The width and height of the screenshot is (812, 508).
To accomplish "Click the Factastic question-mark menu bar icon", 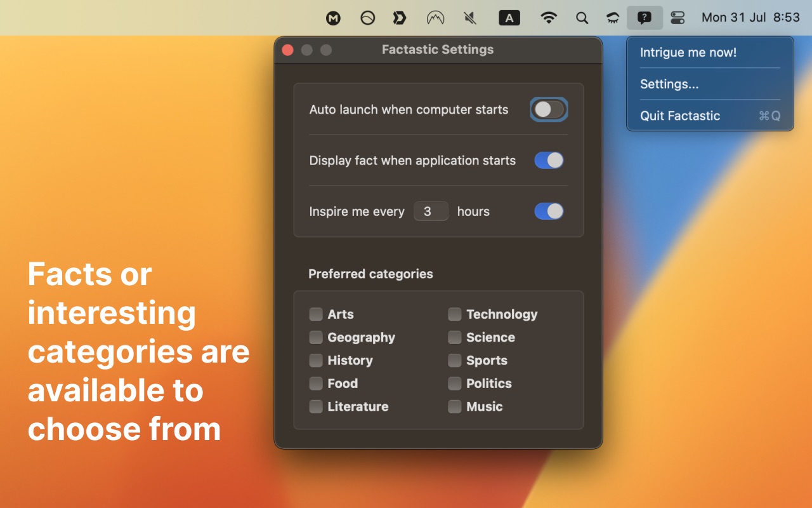I will pos(645,18).
